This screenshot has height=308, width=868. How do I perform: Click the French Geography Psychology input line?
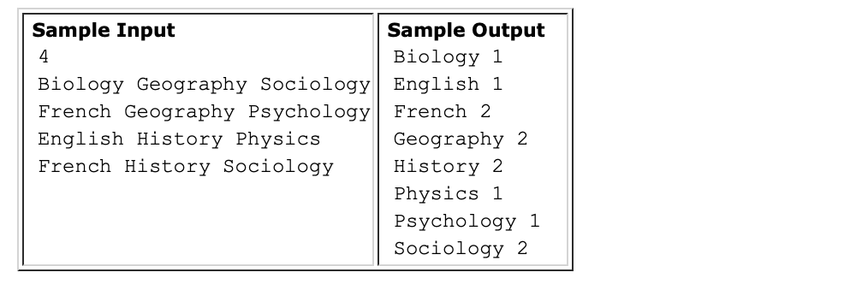point(204,112)
